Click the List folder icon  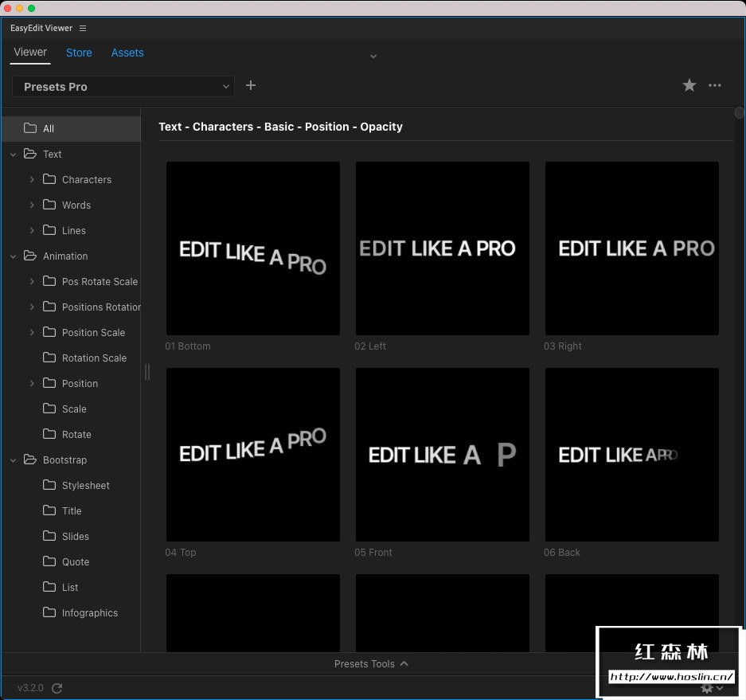tap(49, 587)
